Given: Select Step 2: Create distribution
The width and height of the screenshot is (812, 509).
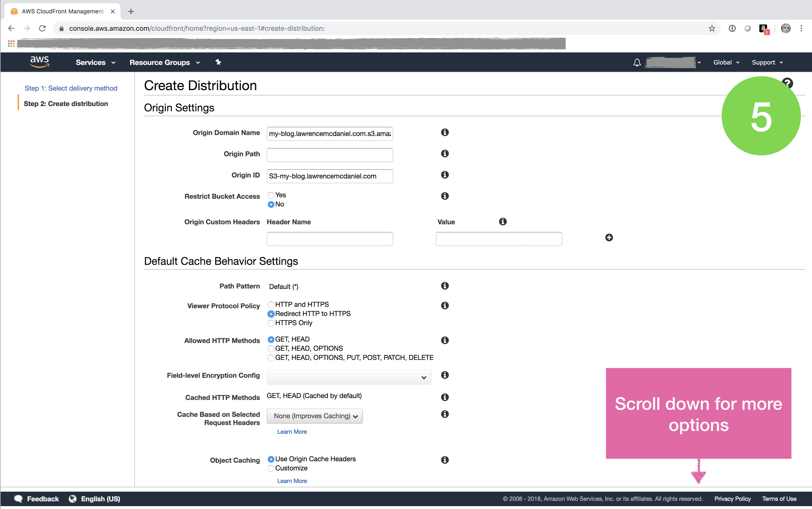Looking at the screenshot, I should (66, 104).
